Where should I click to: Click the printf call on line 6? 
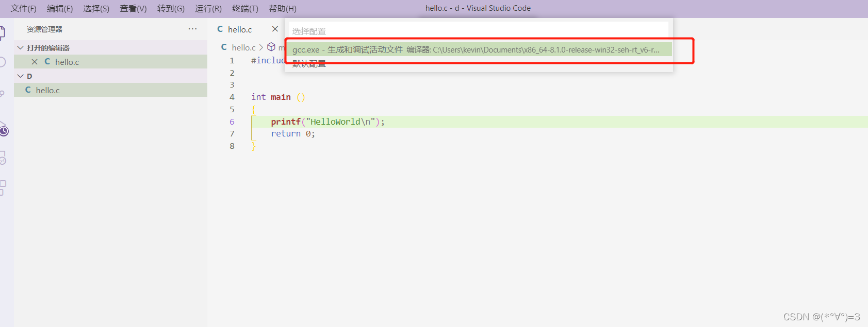(286, 122)
